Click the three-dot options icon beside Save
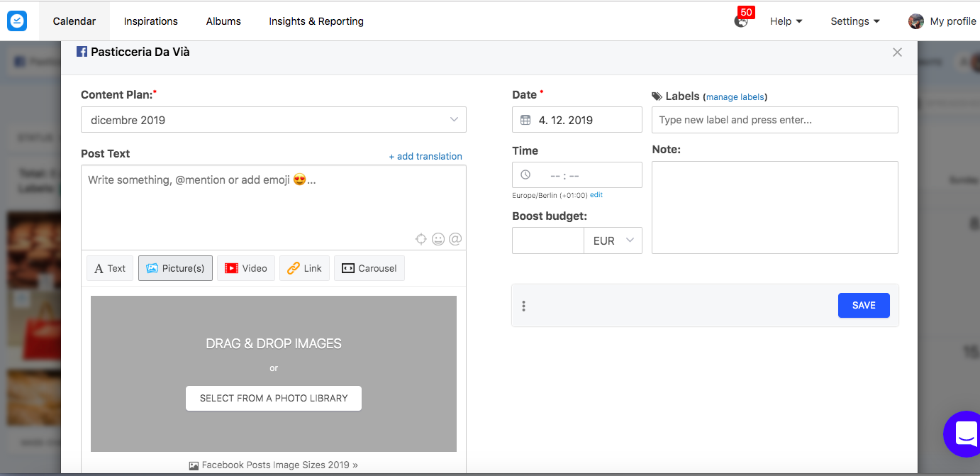980x476 pixels. tap(524, 306)
